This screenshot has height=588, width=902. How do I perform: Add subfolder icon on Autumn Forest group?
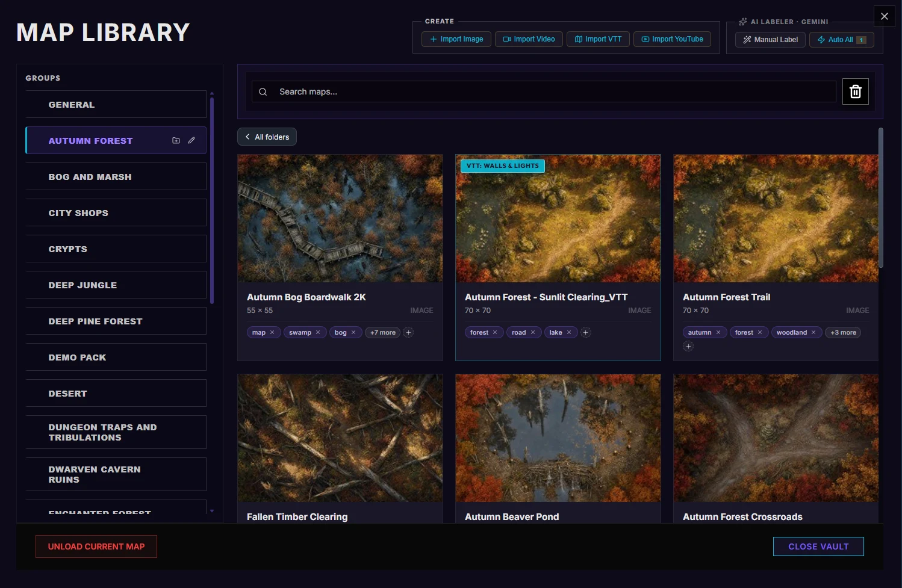(x=176, y=141)
